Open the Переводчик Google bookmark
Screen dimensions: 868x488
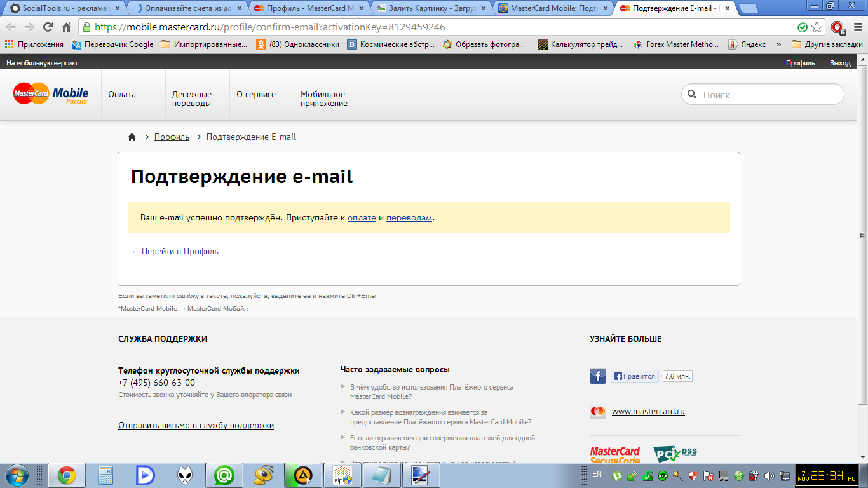112,44
